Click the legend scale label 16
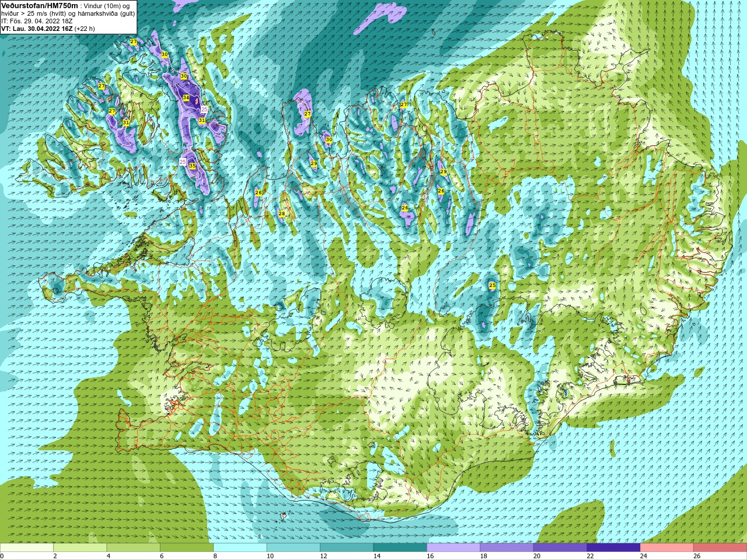 point(430,556)
